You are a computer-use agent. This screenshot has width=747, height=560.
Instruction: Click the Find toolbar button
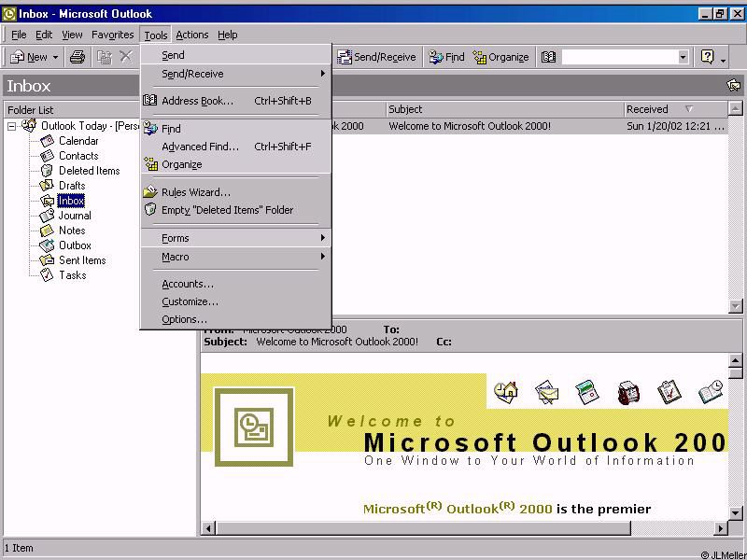(446, 57)
